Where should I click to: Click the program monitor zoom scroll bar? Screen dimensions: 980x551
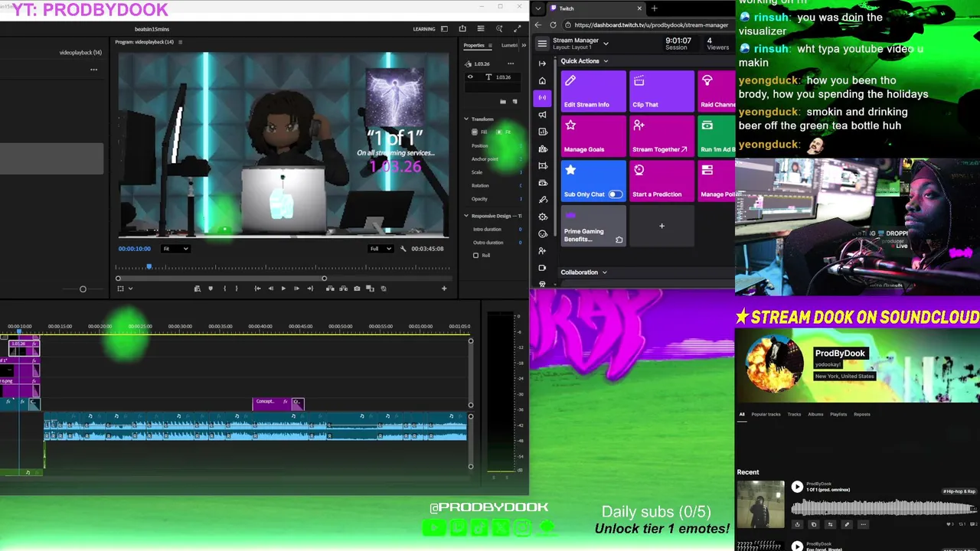click(221, 279)
